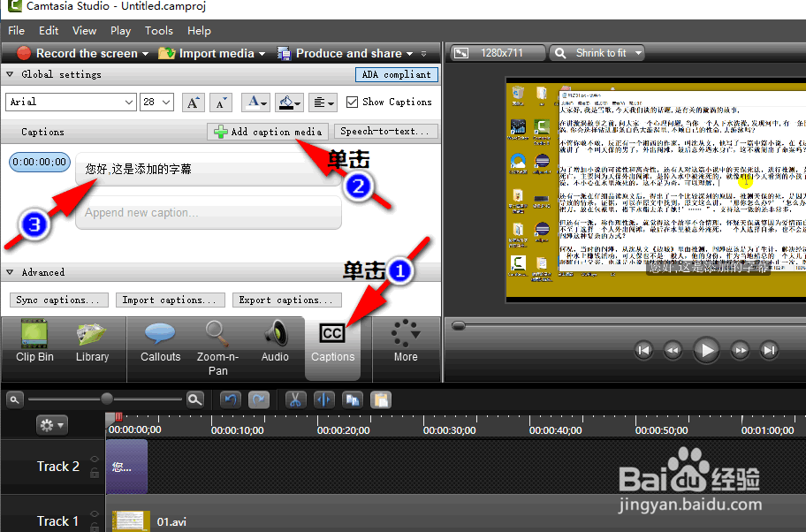Open the 1280x711 preview dimensions button
Viewport: 806px width, 532px height.
pyautogui.click(x=497, y=53)
